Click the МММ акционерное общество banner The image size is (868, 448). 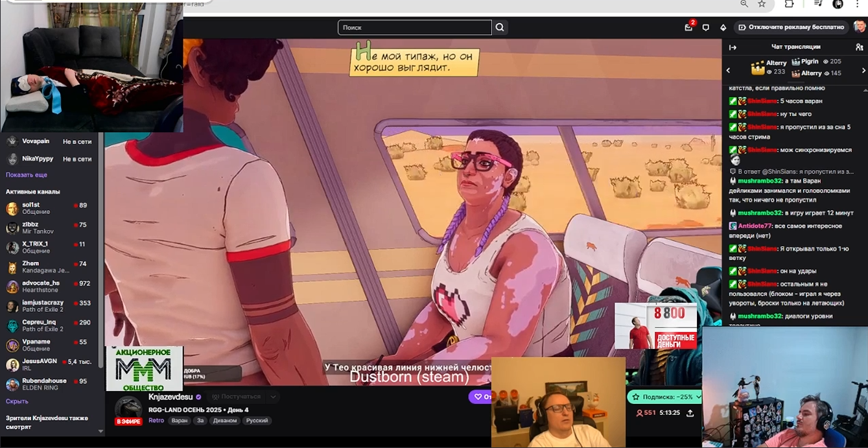pos(144,369)
